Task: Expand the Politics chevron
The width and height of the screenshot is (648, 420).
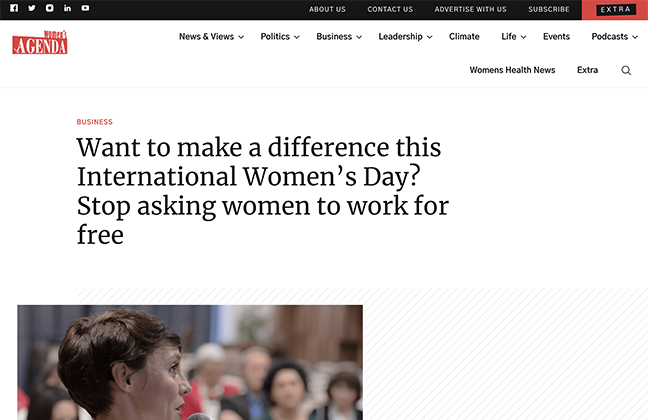Action: point(297,37)
